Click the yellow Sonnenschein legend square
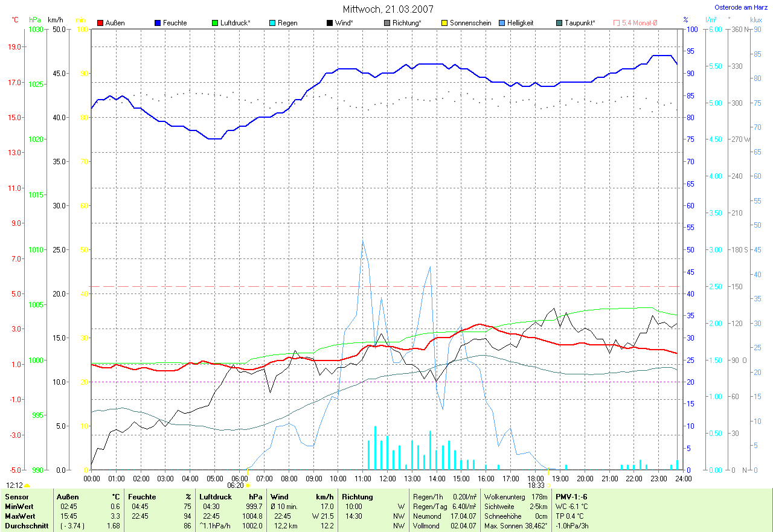This screenshot has height=532, width=773. click(x=444, y=23)
